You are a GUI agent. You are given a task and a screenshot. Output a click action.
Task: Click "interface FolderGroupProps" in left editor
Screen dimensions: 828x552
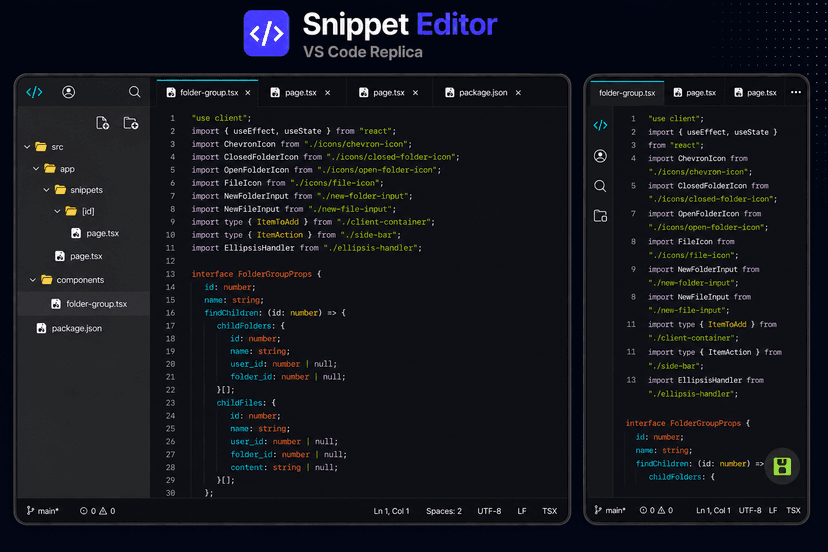(x=252, y=274)
